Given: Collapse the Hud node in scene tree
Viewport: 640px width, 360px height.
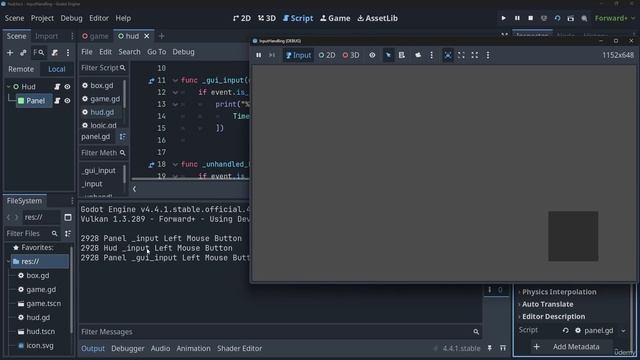Looking at the screenshot, I should coord(9,87).
